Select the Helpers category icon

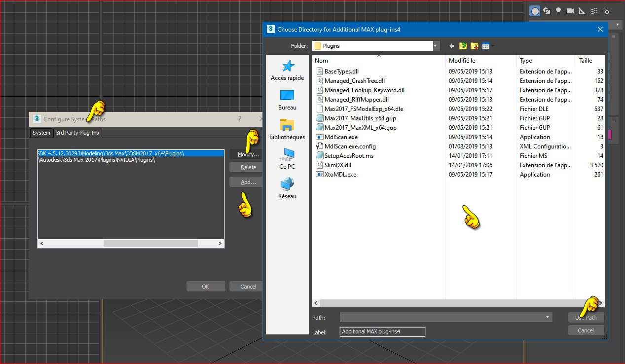[x=582, y=11]
